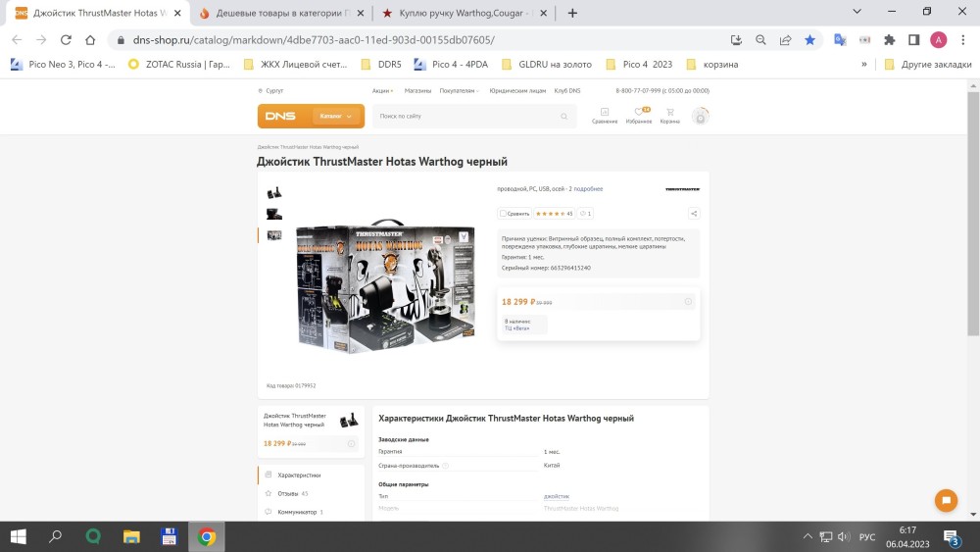Open Chrome tab search dropdown arrow
This screenshot has height=552, width=980.
click(x=857, y=11)
